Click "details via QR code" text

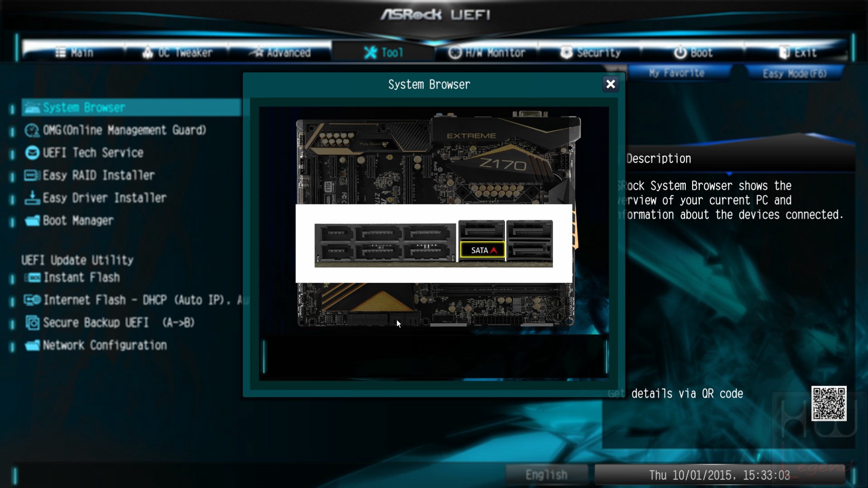[687, 394]
